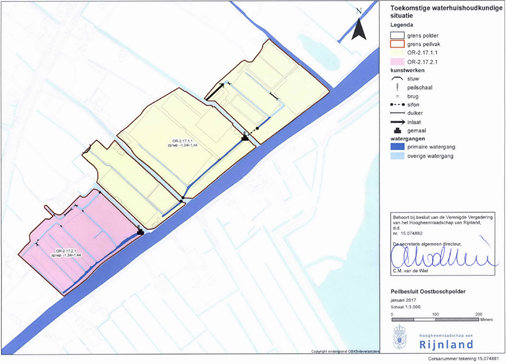Image resolution: width=506 pixels, height=364 pixels.
Task: Click the inlaat arrow legend symbol
Action: tap(397, 122)
